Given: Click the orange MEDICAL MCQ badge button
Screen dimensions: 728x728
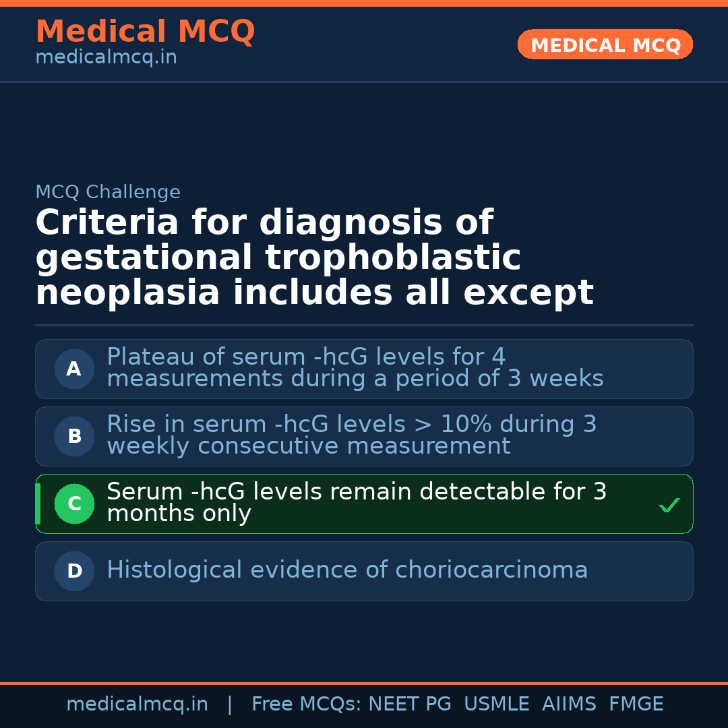Looking at the screenshot, I should 605,44.
